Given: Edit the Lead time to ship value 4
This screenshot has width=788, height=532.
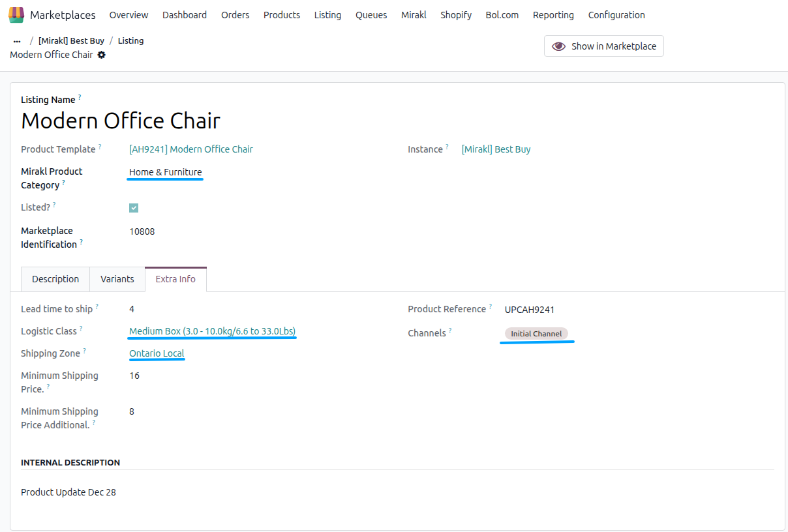Looking at the screenshot, I should tap(132, 309).
